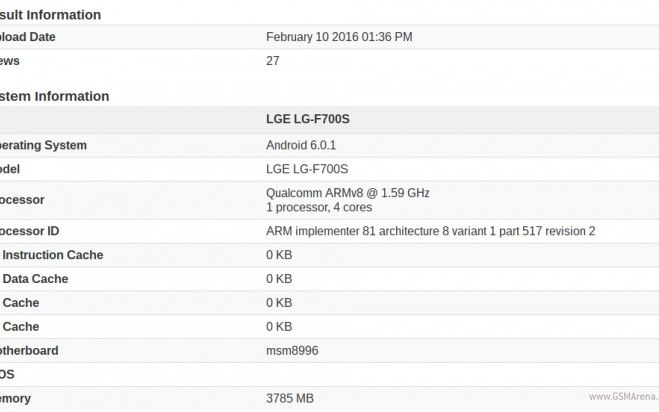
Task: Click the Upload Date row label
Action: coord(28,37)
